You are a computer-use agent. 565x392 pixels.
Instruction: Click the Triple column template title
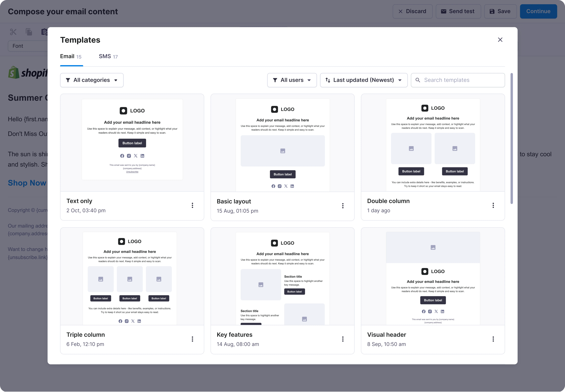point(86,335)
